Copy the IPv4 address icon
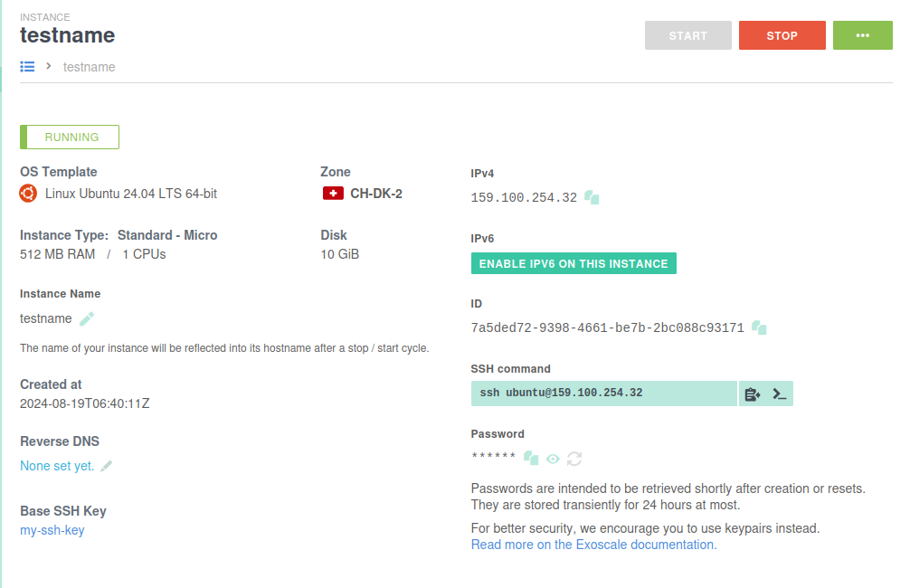The width and height of the screenshot is (910, 588). [x=592, y=197]
